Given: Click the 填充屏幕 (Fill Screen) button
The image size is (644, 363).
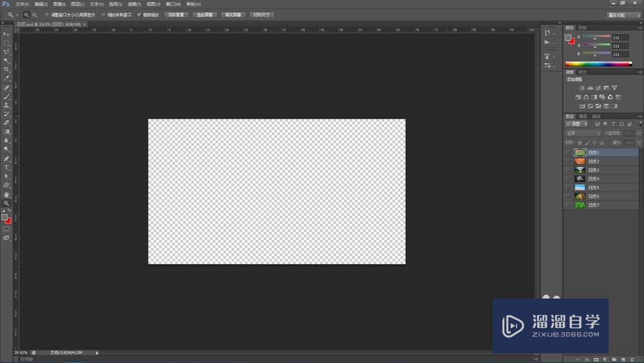Looking at the screenshot, I should tap(233, 15).
